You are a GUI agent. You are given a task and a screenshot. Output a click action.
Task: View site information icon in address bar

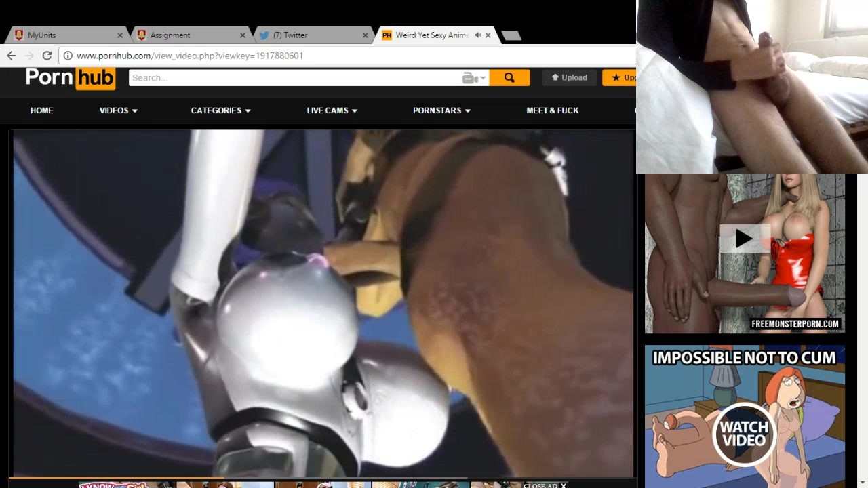68,56
